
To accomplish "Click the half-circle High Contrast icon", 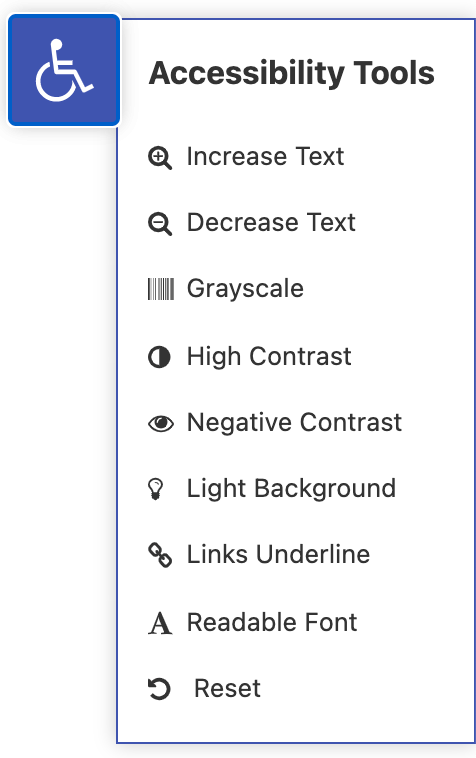I will tap(159, 357).
